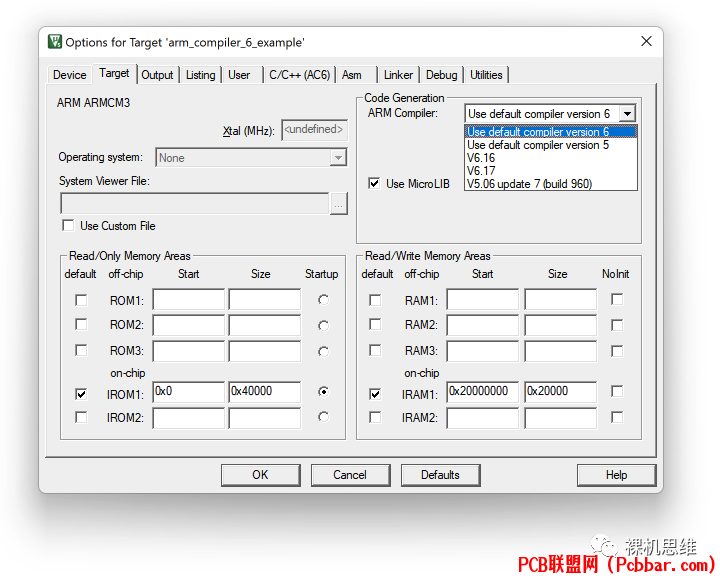Enable the IROM2 default checkbox

point(81,417)
